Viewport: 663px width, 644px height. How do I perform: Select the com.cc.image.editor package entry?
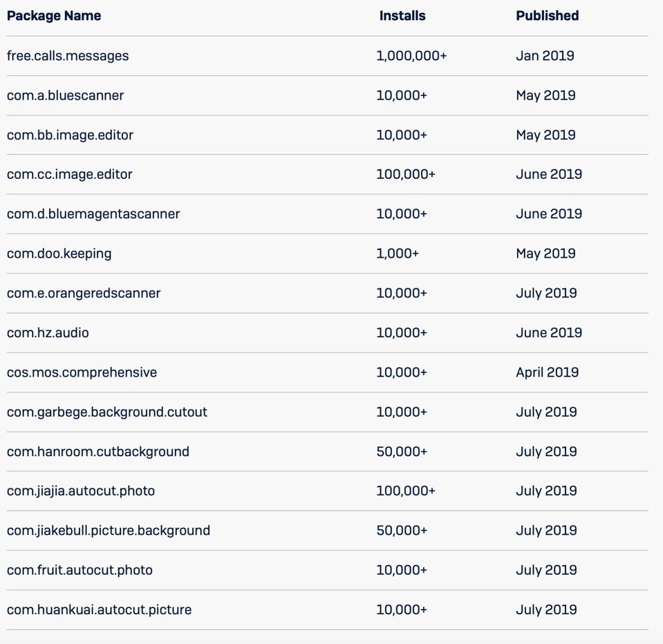point(70,174)
